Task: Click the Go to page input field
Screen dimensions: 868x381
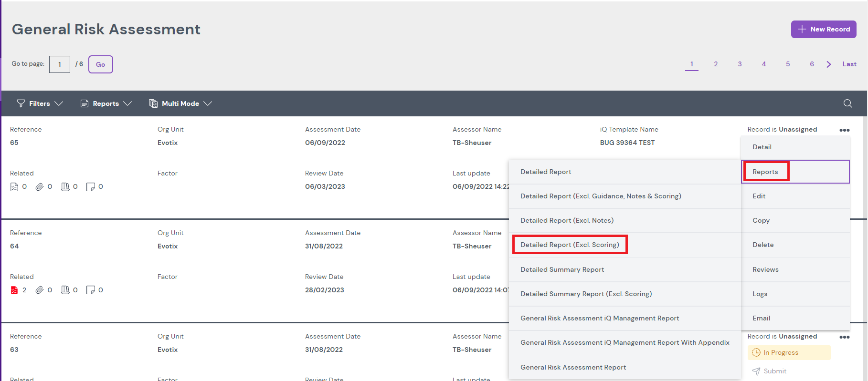Action: pos(60,64)
